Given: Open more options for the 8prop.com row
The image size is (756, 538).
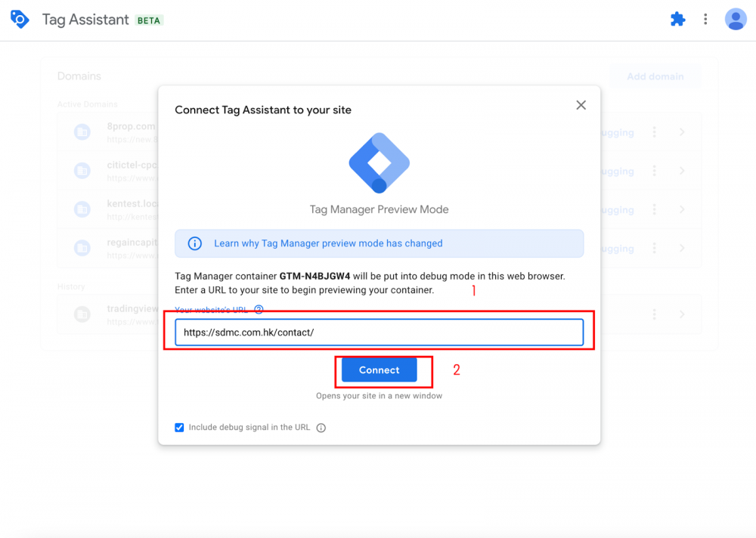Looking at the screenshot, I should click(654, 132).
